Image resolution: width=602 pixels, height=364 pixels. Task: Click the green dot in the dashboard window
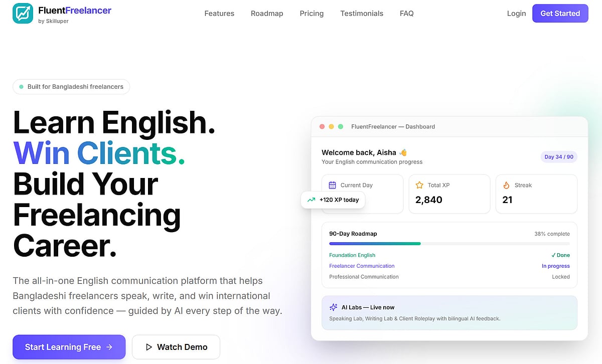click(340, 127)
